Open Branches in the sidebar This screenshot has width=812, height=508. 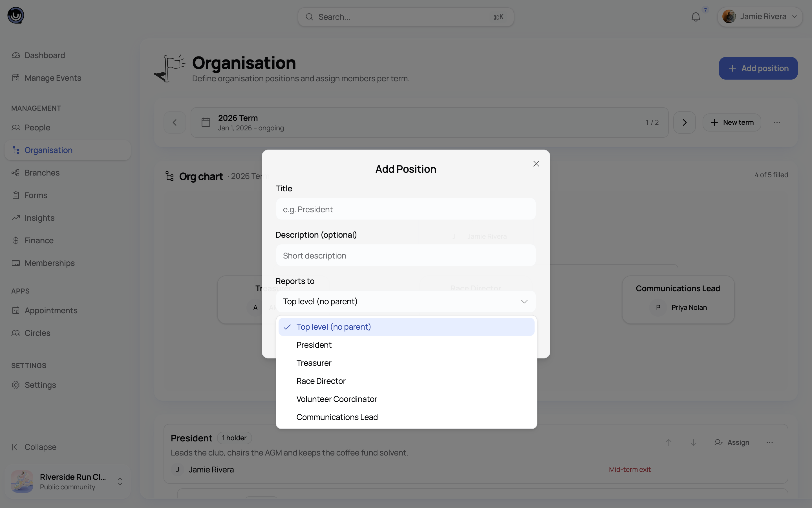pyautogui.click(x=67, y=172)
